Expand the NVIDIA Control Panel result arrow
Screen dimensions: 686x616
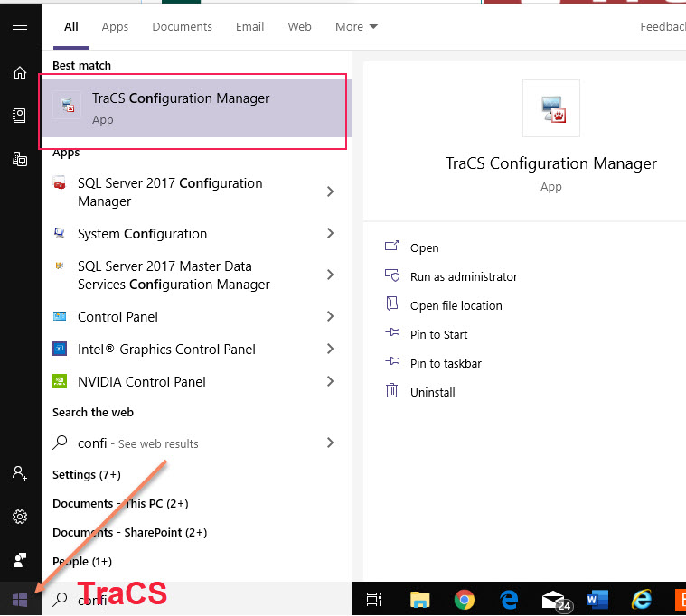point(330,382)
